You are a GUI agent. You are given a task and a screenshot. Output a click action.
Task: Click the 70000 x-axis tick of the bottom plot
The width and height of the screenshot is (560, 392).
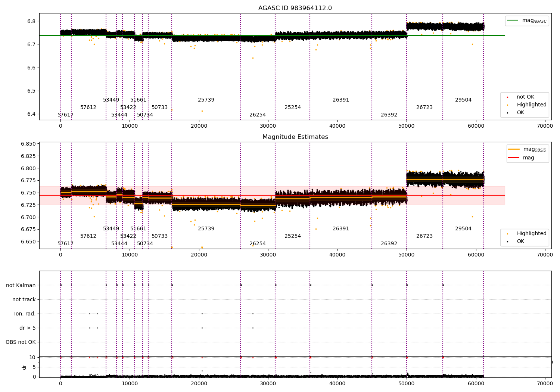[x=545, y=383]
